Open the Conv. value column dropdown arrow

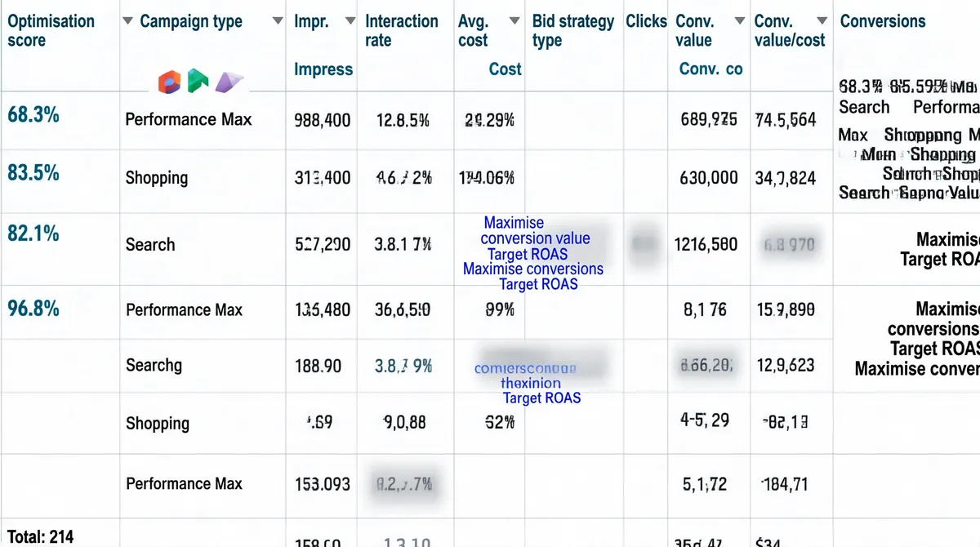click(x=739, y=21)
